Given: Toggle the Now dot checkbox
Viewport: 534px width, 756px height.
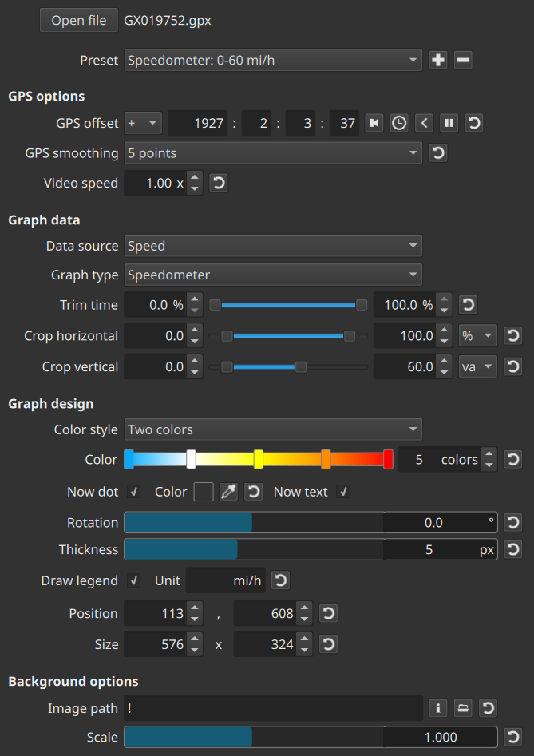Looking at the screenshot, I should point(134,492).
